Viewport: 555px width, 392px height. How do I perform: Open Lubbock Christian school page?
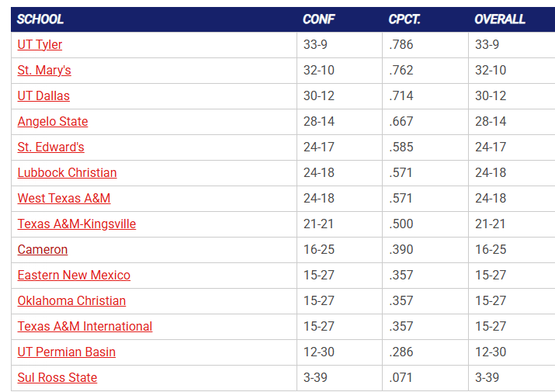(x=67, y=173)
